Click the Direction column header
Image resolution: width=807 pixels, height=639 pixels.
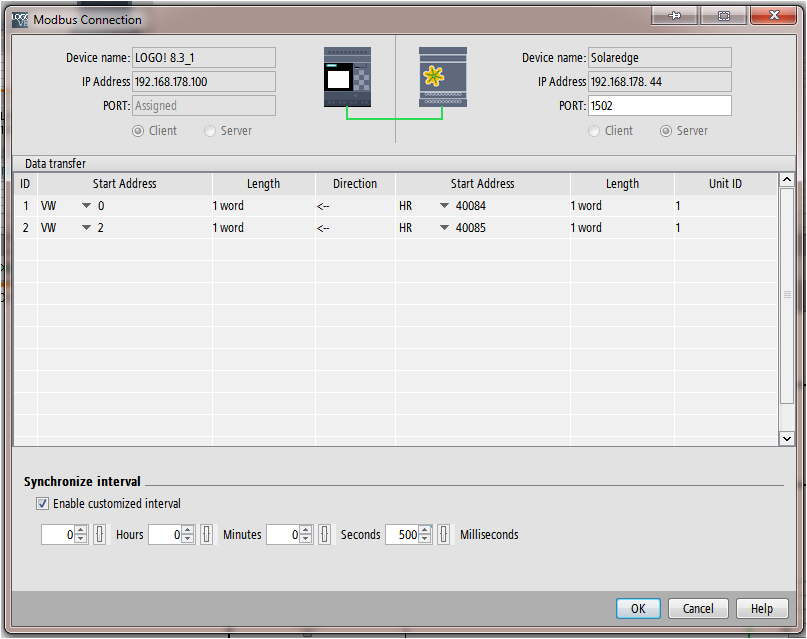355,184
